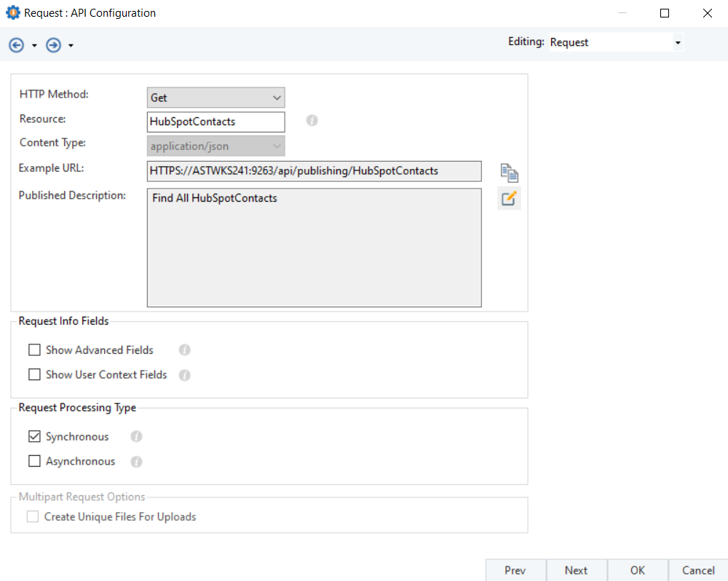Click into the Resource text field

click(215, 122)
